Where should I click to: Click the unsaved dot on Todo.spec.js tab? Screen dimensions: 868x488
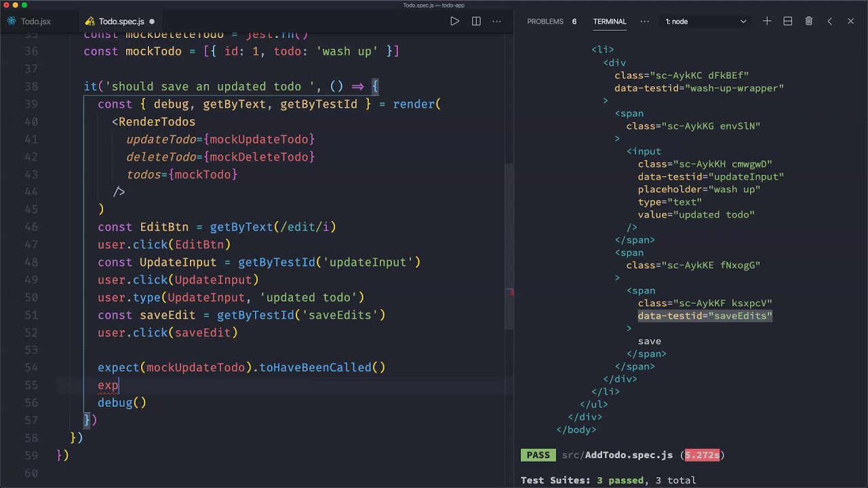click(152, 22)
